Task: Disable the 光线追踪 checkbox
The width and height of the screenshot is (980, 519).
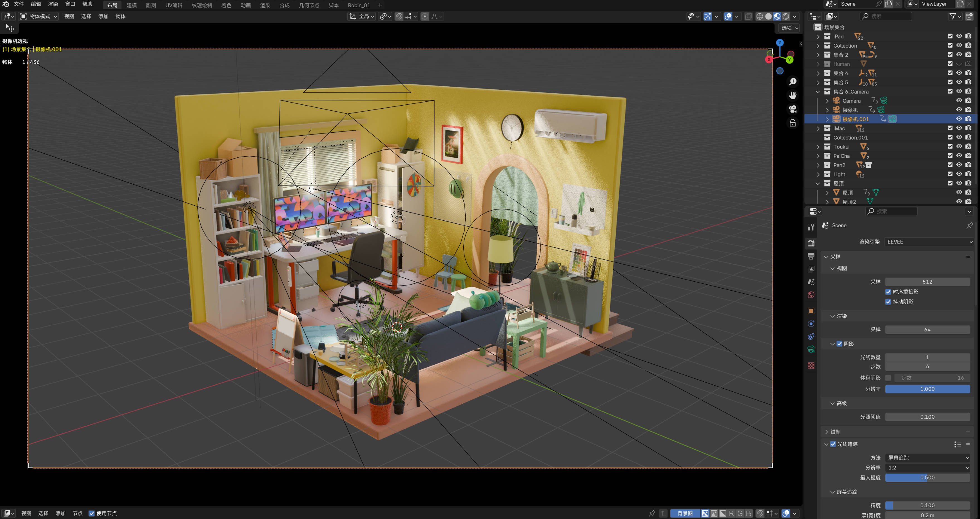Action: 833,444
